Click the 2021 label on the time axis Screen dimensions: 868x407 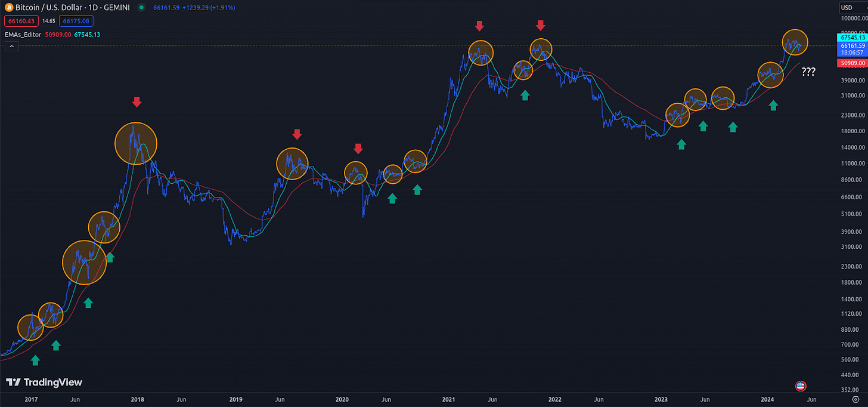click(448, 399)
